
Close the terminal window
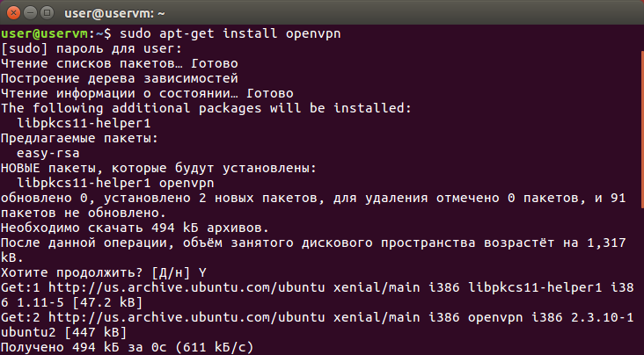(x=13, y=13)
